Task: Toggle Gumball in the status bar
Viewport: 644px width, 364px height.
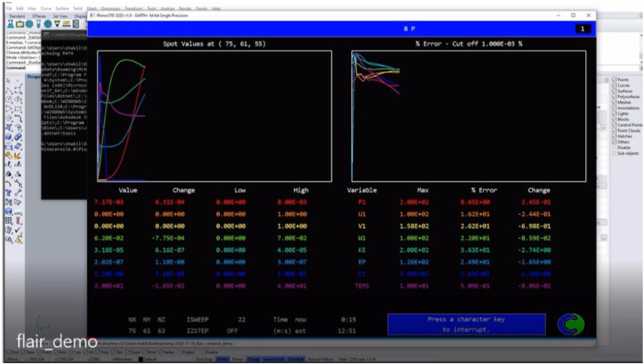Action: pos(295,359)
